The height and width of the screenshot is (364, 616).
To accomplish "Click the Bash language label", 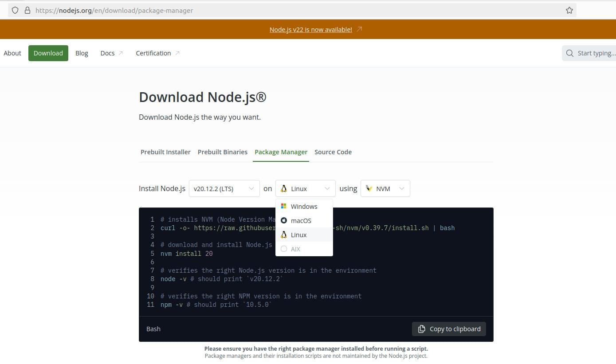I will (x=153, y=329).
